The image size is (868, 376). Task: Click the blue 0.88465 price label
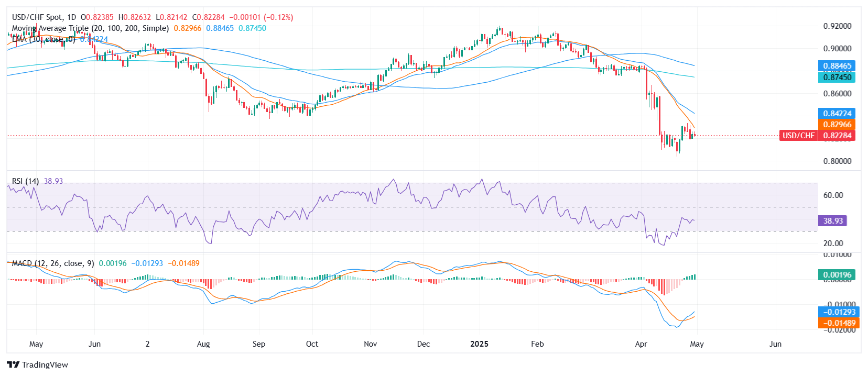tap(837, 66)
